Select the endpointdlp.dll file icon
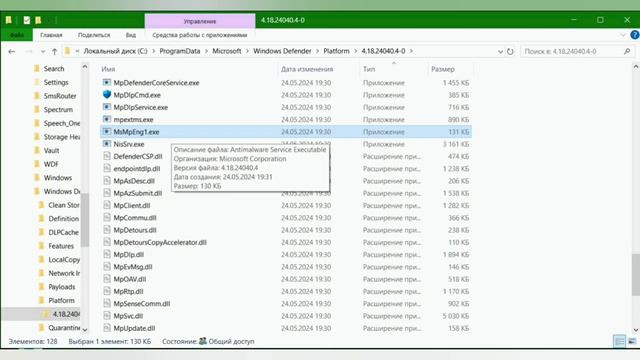 107,168
